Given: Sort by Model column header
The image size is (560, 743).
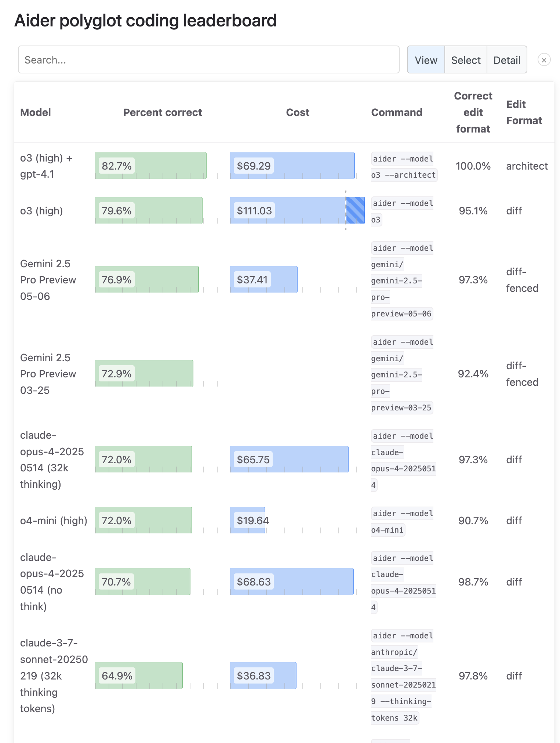Looking at the screenshot, I should point(36,112).
